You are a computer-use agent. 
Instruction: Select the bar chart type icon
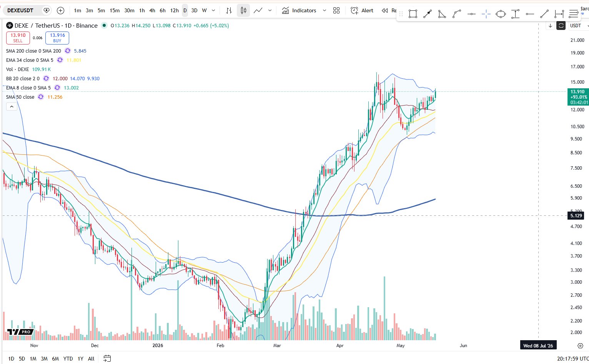click(x=229, y=10)
